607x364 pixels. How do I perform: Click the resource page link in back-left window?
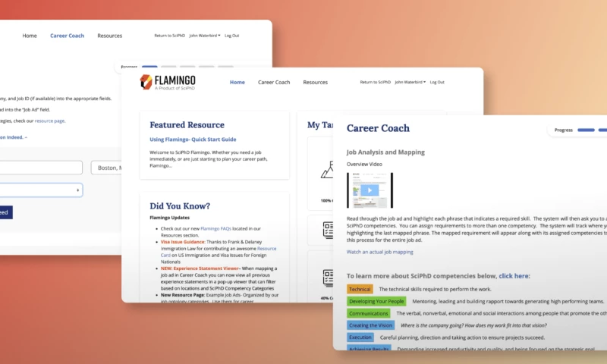(x=49, y=121)
